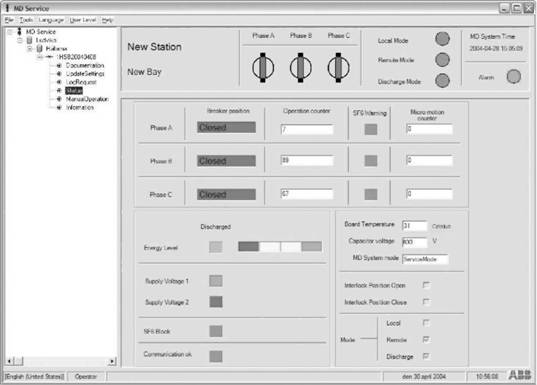The width and height of the screenshot is (537, 385).
Task: Click the Phase A breaker symbol
Action: pos(263,67)
